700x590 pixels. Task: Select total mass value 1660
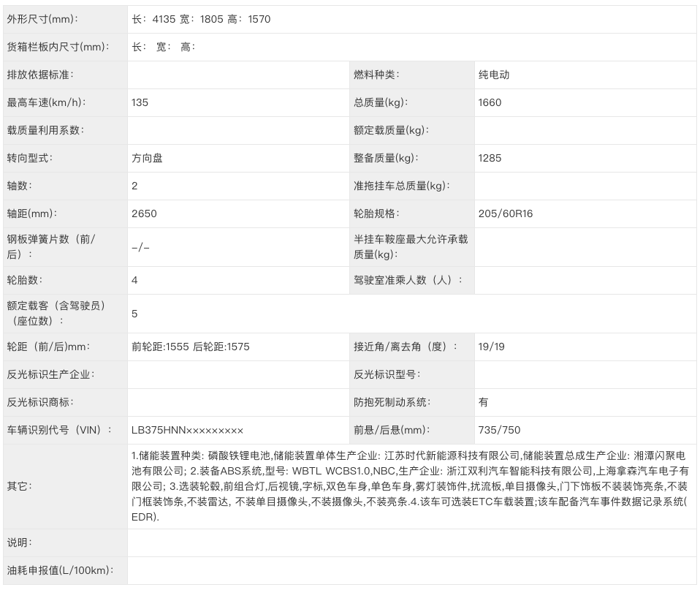pyautogui.click(x=490, y=102)
